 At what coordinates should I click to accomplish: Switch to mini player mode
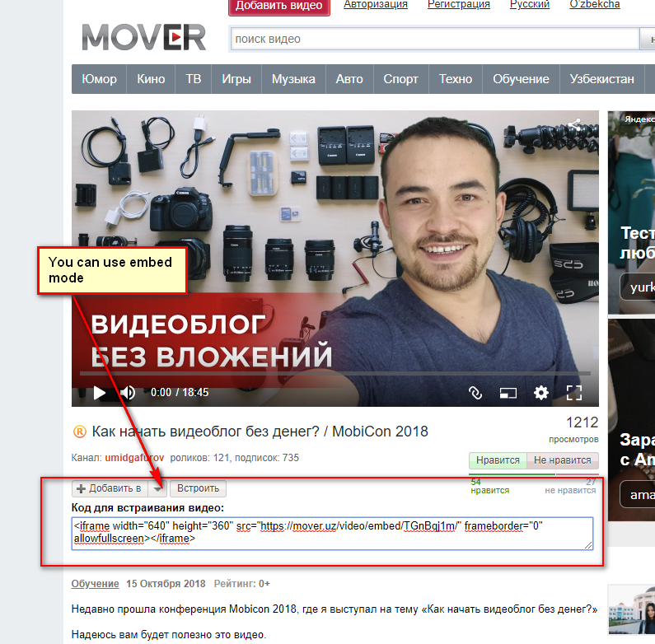coord(508,393)
